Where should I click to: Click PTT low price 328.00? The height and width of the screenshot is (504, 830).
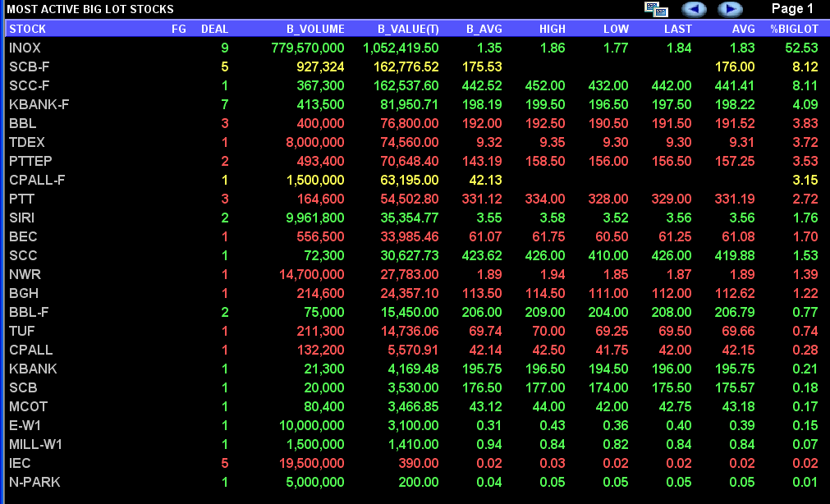[608, 199]
